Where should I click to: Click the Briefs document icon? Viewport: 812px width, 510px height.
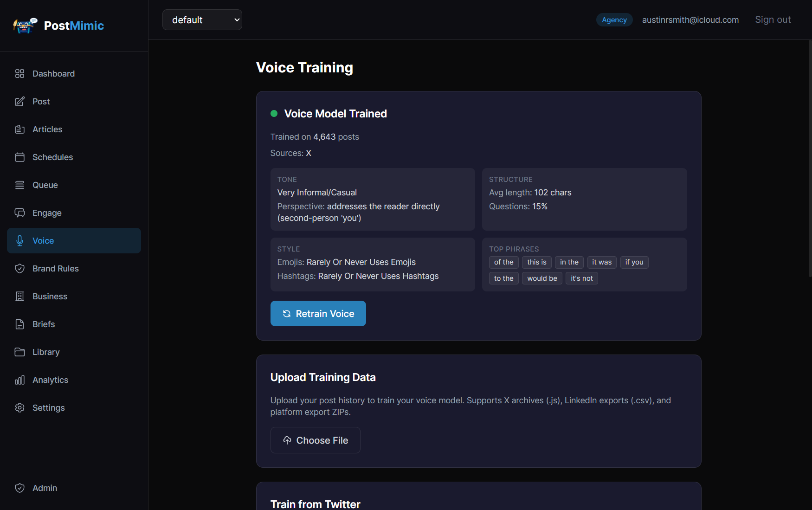pyautogui.click(x=19, y=324)
